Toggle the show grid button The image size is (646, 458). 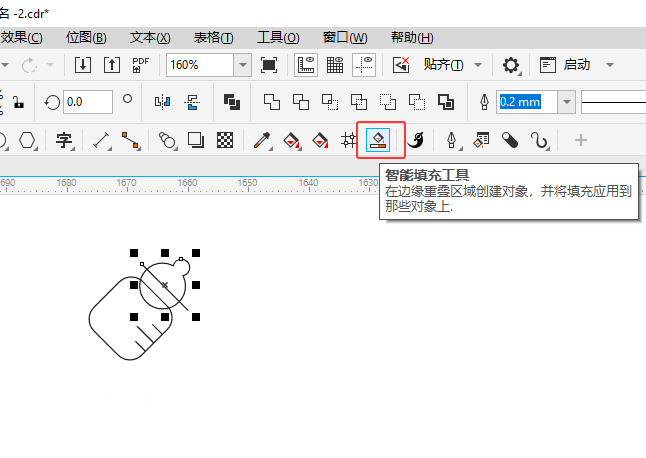coord(335,65)
